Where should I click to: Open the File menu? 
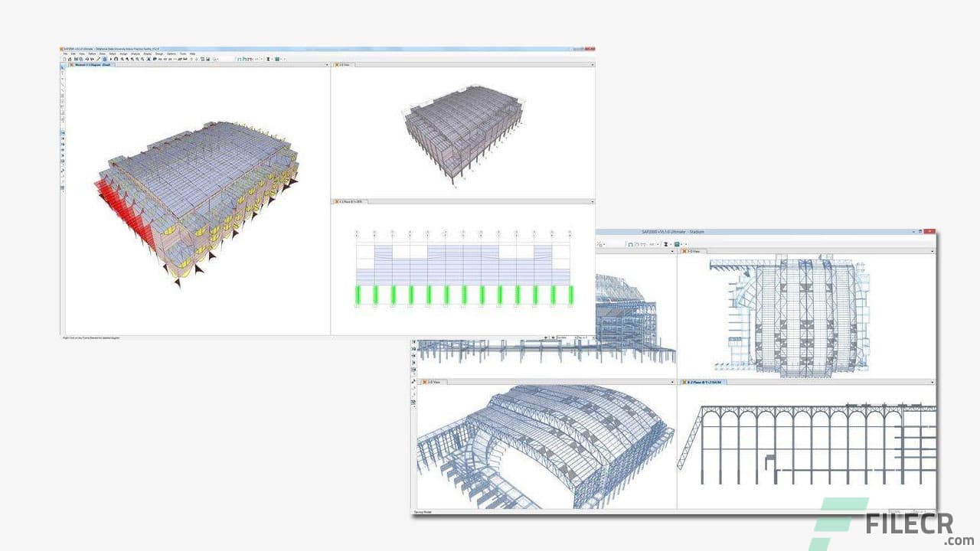point(65,54)
